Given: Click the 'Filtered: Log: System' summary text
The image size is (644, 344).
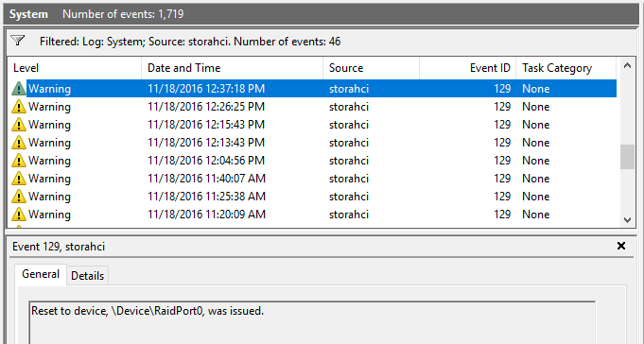Looking at the screenshot, I should (190, 42).
